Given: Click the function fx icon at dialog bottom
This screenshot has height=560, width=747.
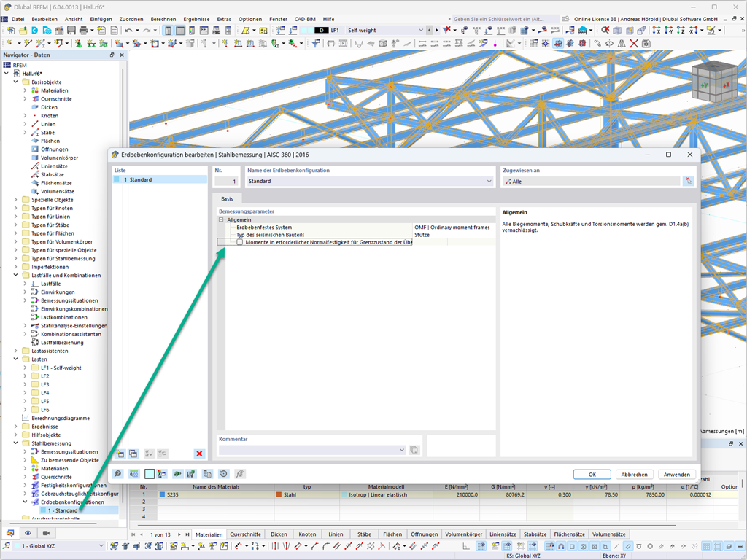Looking at the screenshot, I should [239, 474].
